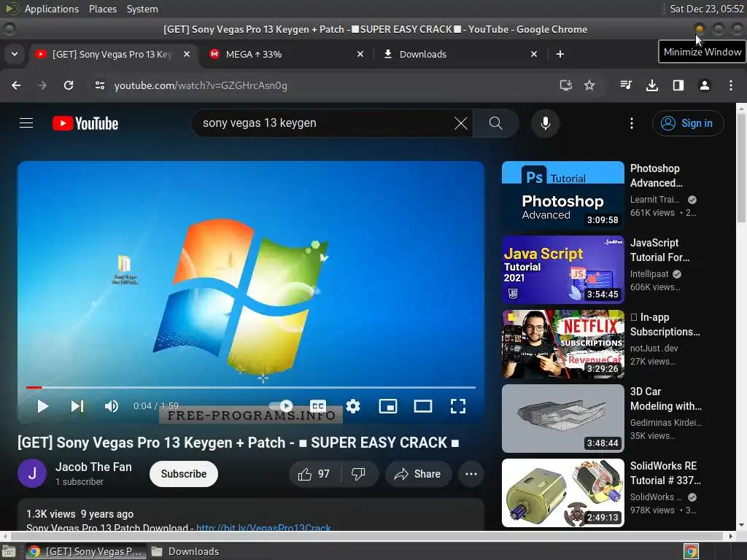Toggle the autoplay switch
747x560 pixels.
pos(282,405)
